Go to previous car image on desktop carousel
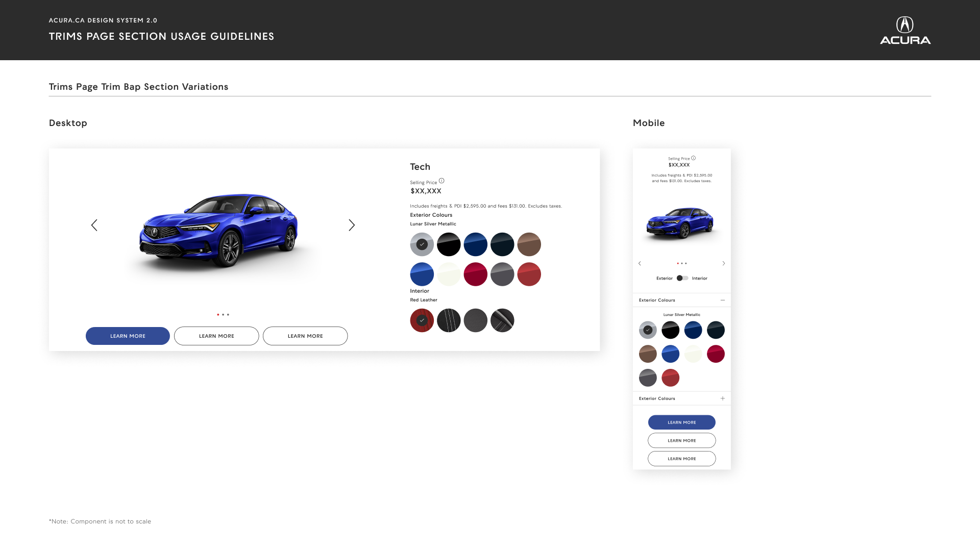This screenshot has width=980, height=551. pyautogui.click(x=94, y=225)
